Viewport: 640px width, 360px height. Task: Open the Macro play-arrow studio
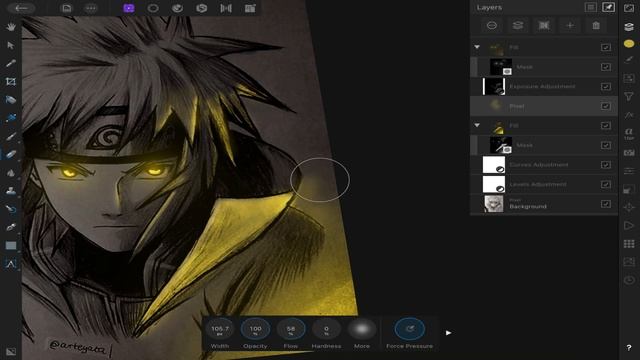click(629, 226)
